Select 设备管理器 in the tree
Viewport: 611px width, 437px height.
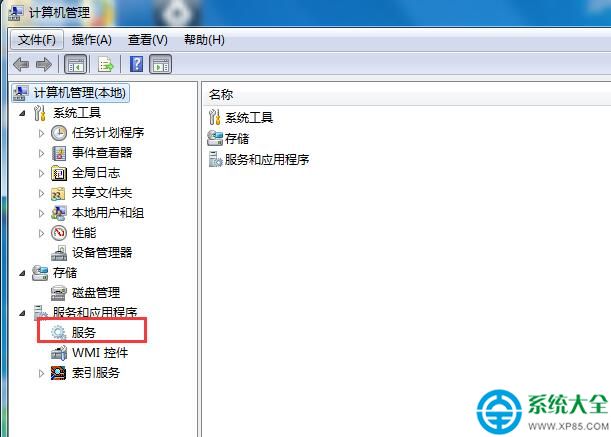pos(102,253)
